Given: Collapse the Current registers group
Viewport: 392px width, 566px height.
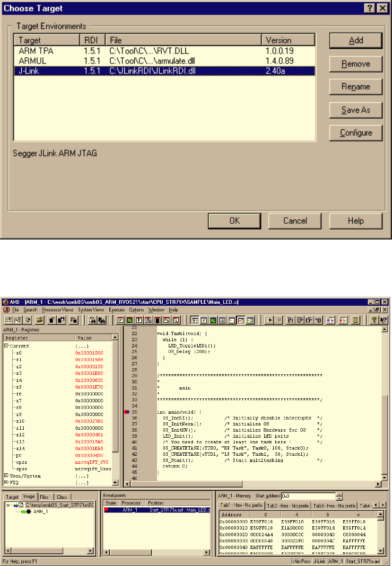Looking at the screenshot, I should pos(6,346).
